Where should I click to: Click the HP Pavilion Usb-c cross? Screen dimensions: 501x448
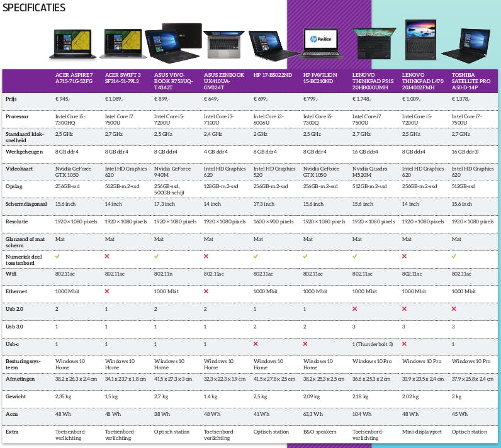tap(305, 344)
